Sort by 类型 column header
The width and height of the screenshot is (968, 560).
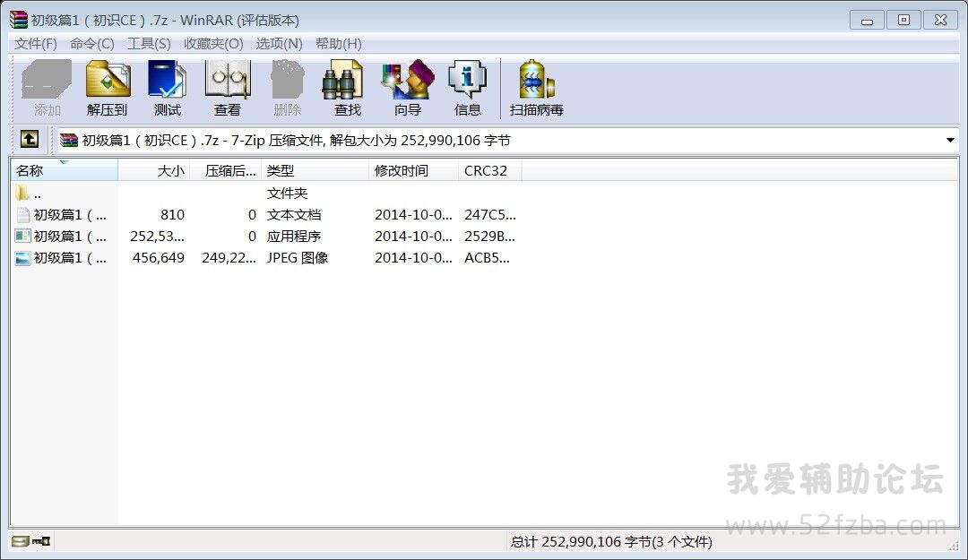coord(315,170)
